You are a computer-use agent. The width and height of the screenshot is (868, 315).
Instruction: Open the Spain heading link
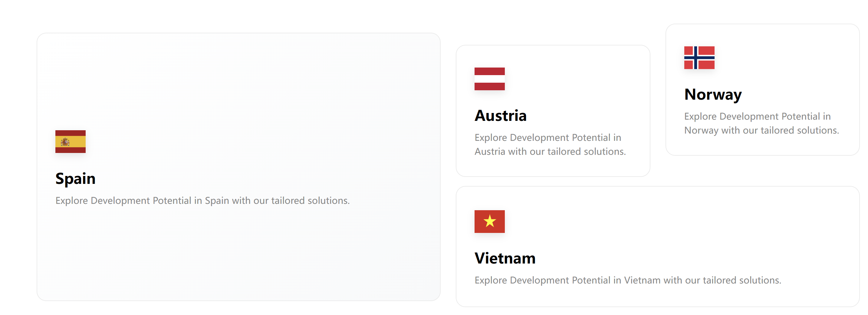point(75,178)
